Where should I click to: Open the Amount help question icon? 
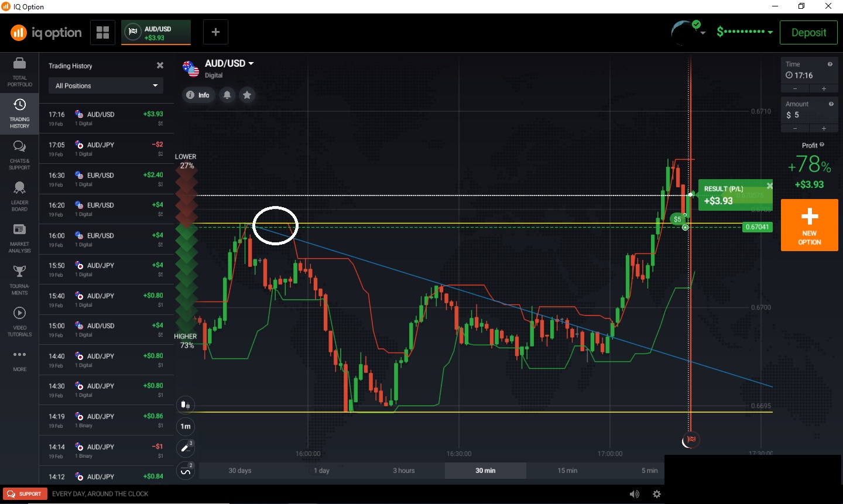coord(831,104)
